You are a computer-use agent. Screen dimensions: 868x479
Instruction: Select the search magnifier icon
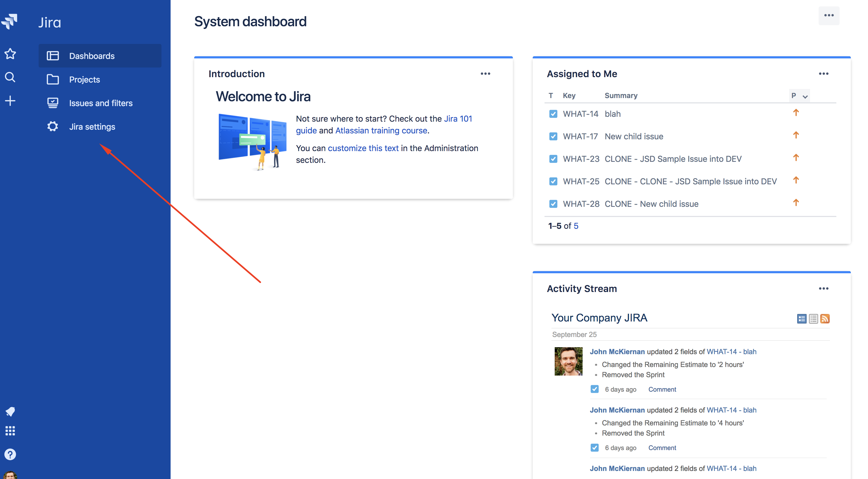tap(10, 77)
